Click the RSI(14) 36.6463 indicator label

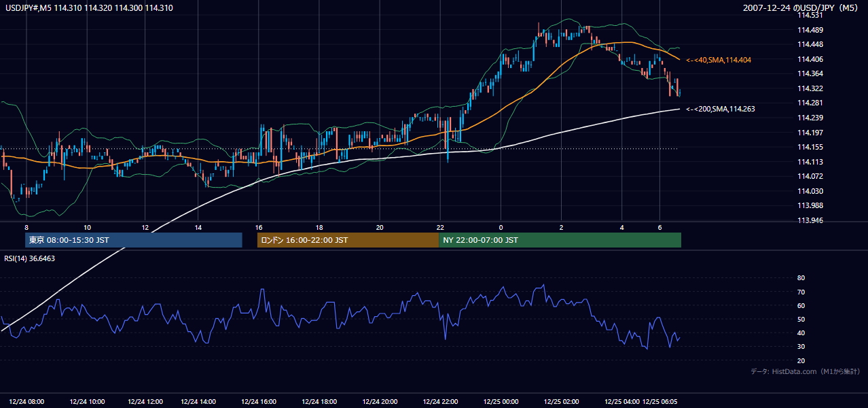pyautogui.click(x=30, y=258)
